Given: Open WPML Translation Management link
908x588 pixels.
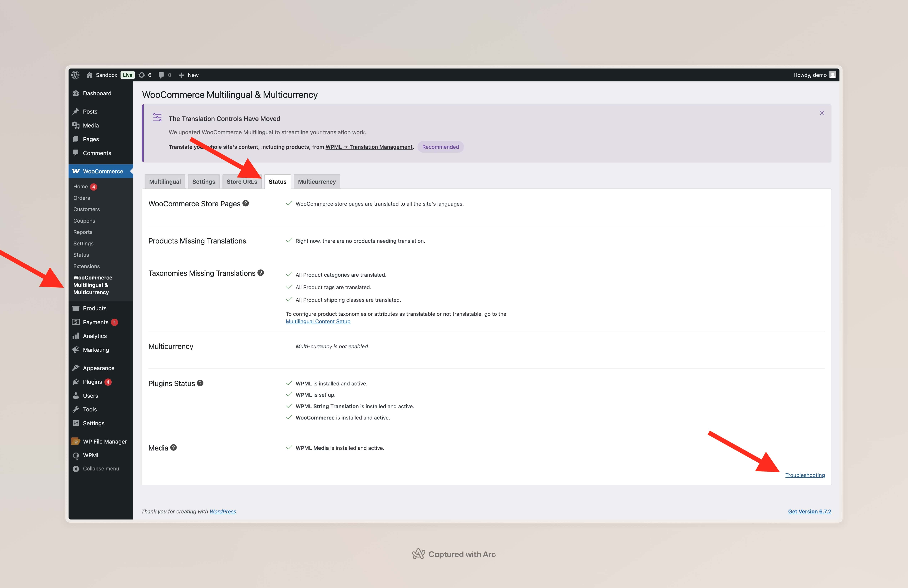Looking at the screenshot, I should tap(369, 147).
